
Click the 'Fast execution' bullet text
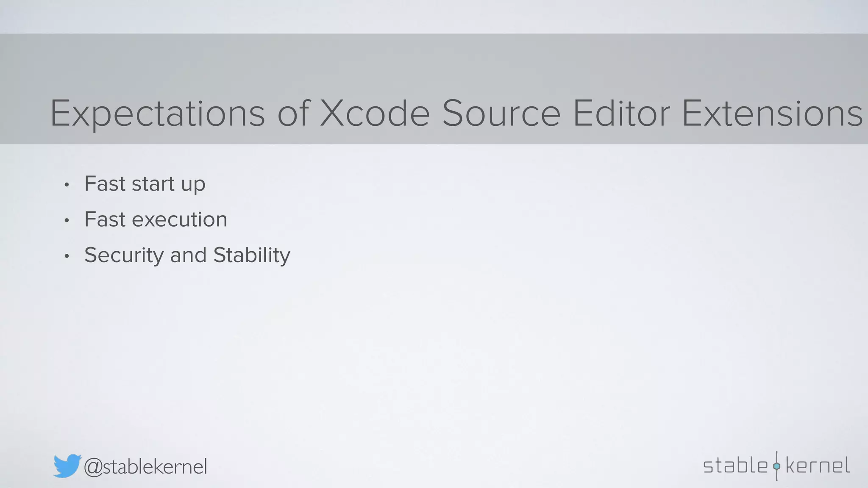pyautogui.click(x=156, y=219)
